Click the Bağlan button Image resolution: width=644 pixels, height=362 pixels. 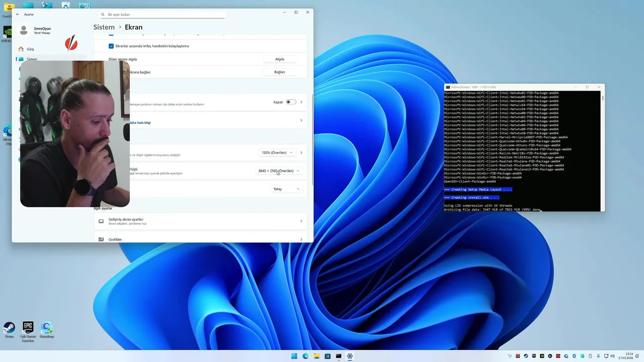[x=279, y=72]
